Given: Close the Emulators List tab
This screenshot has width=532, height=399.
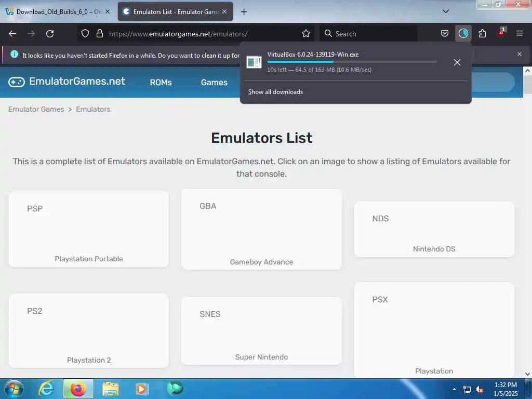Looking at the screenshot, I should coord(224,11).
